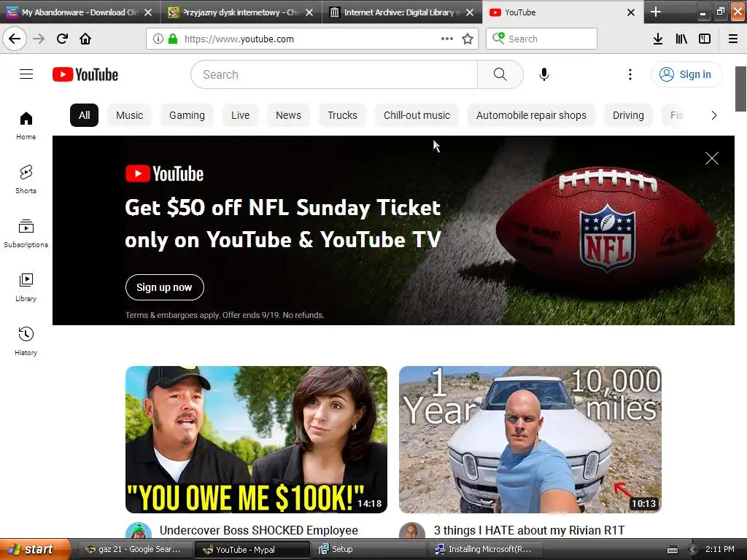Click the banner YouTube logo
The width and height of the screenshot is (747, 560).
click(164, 174)
